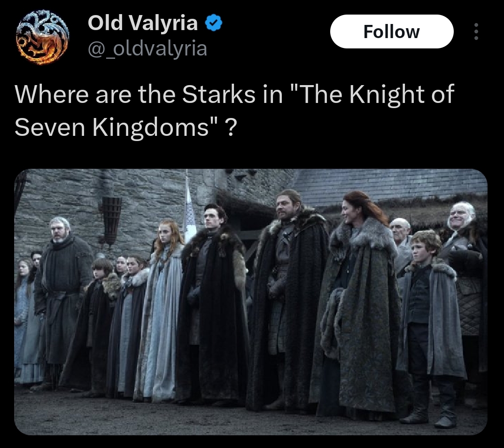Follow the Old Valyria account
Screen dimensions: 504x448
392,31
